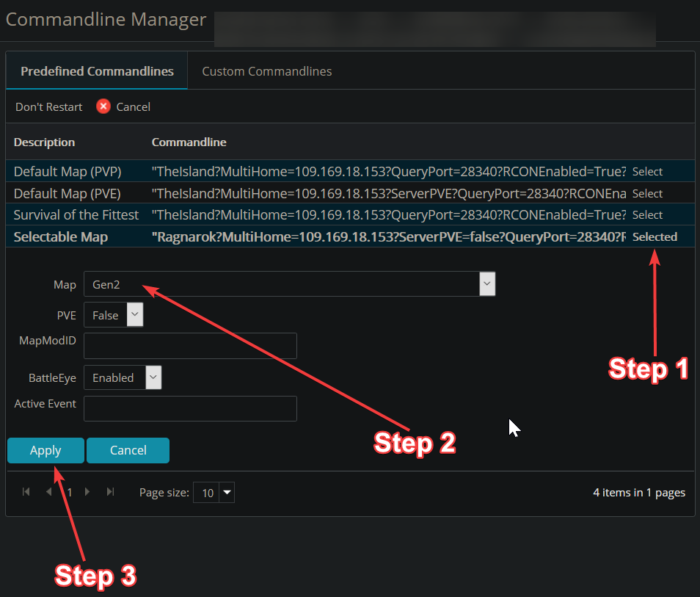Click the red Cancel X icon
This screenshot has height=597, width=700.
[x=103, y=106]
